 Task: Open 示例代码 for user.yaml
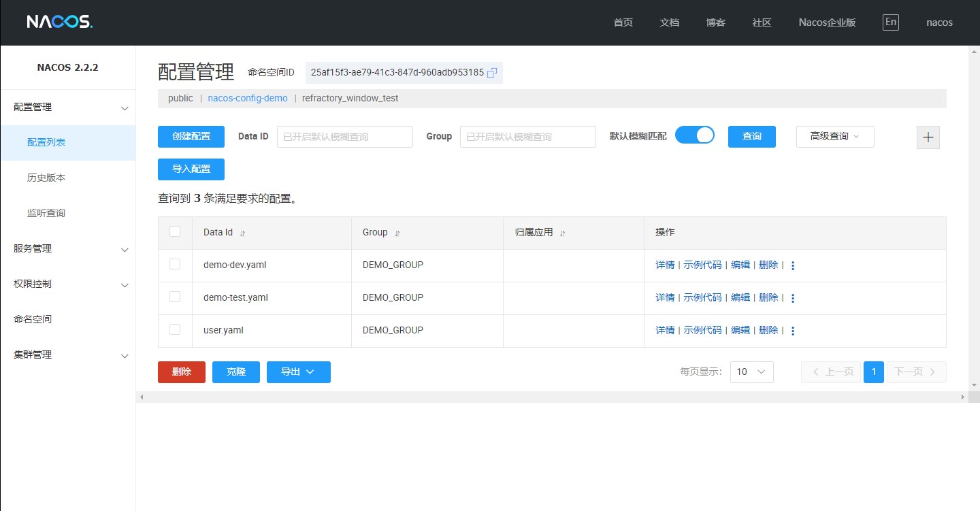(702, 330)
